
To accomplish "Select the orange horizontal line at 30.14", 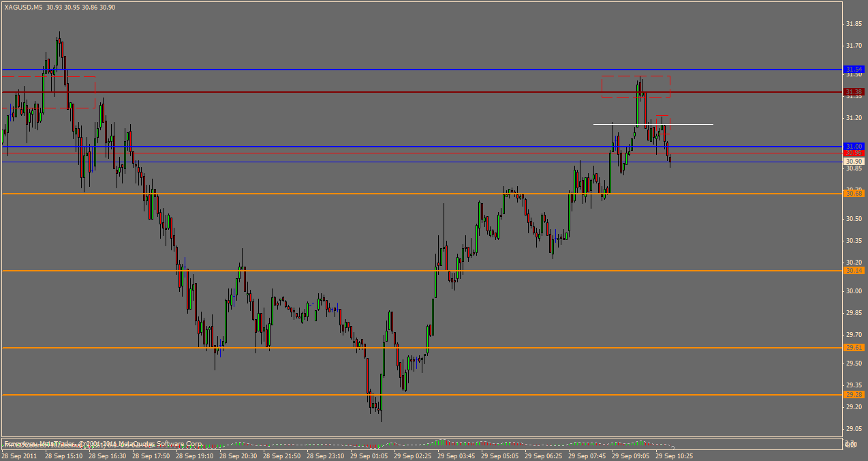I will click(422, 271).
